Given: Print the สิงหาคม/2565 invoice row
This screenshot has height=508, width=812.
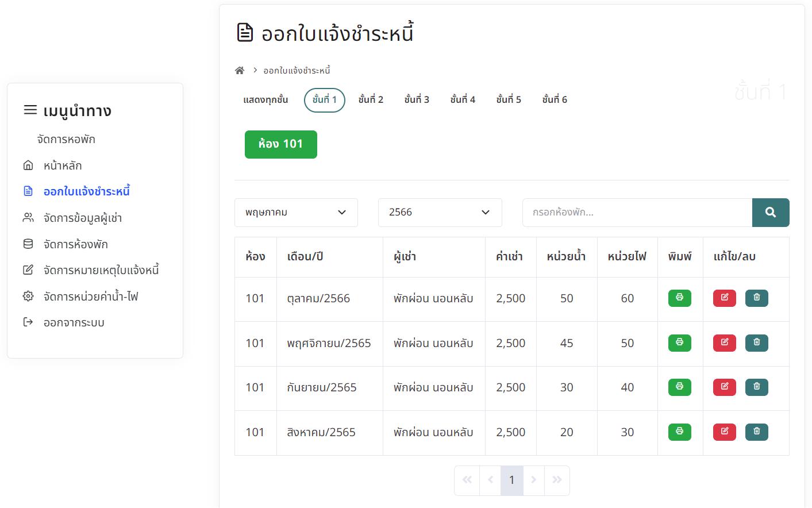Looking at the screenshot, I should click(679, 432).
